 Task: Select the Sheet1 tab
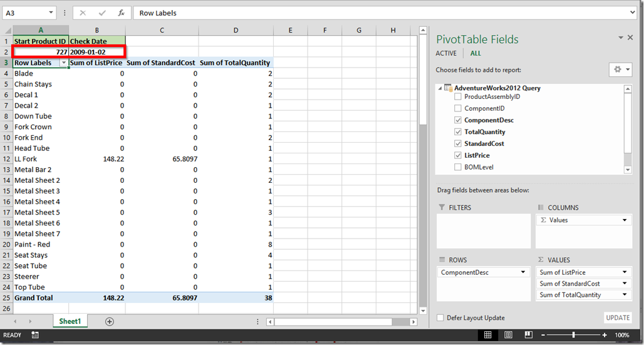(x=70, y=322)
